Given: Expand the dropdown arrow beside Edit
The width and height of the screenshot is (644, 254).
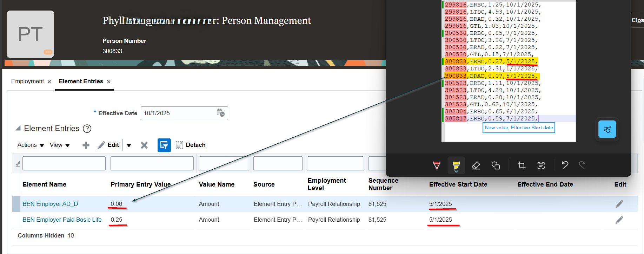Looking at the screenshot, I should [x=129, y=145].
